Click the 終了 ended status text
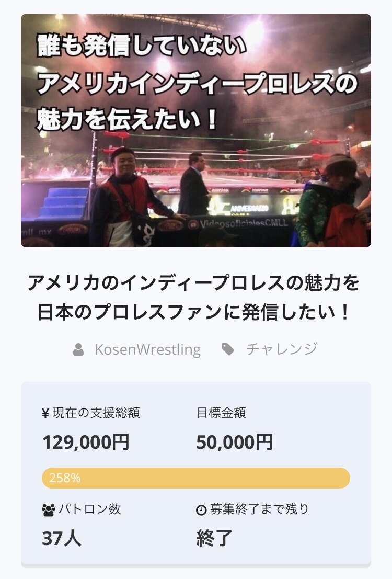392x579 pixels. (x=214, y=538)
